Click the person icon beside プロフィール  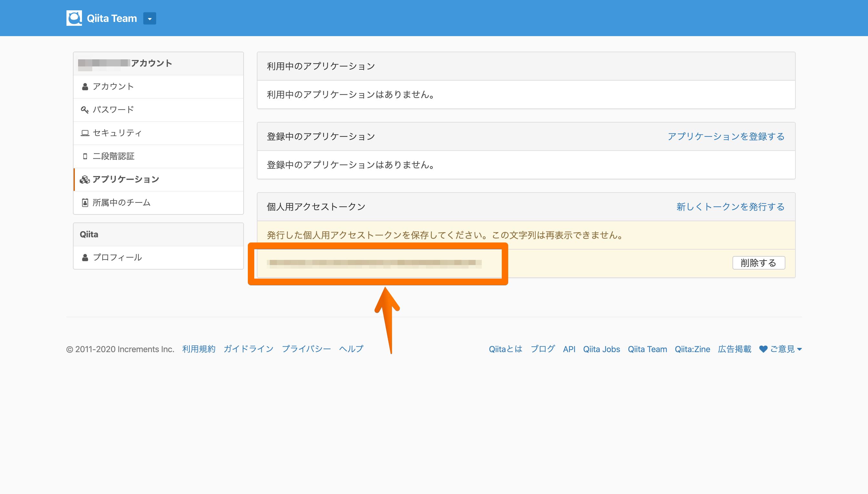[x=85, y=258]
